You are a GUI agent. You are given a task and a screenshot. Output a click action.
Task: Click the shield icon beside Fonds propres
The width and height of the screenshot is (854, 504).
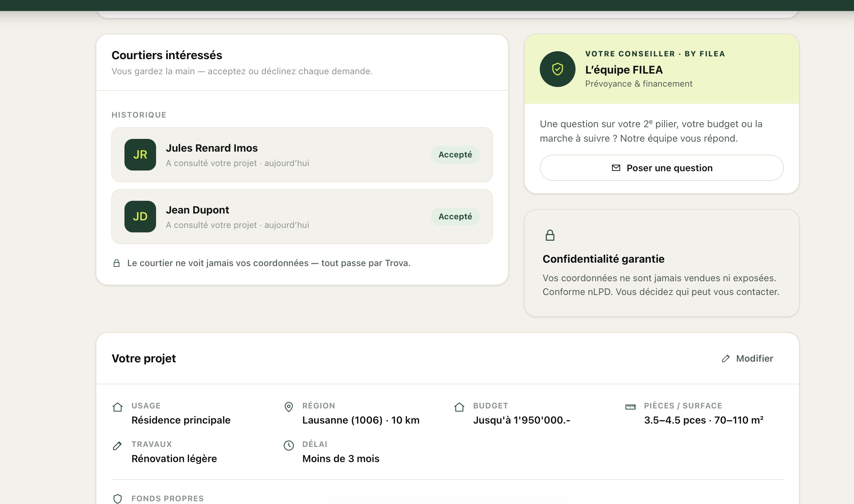118,499
